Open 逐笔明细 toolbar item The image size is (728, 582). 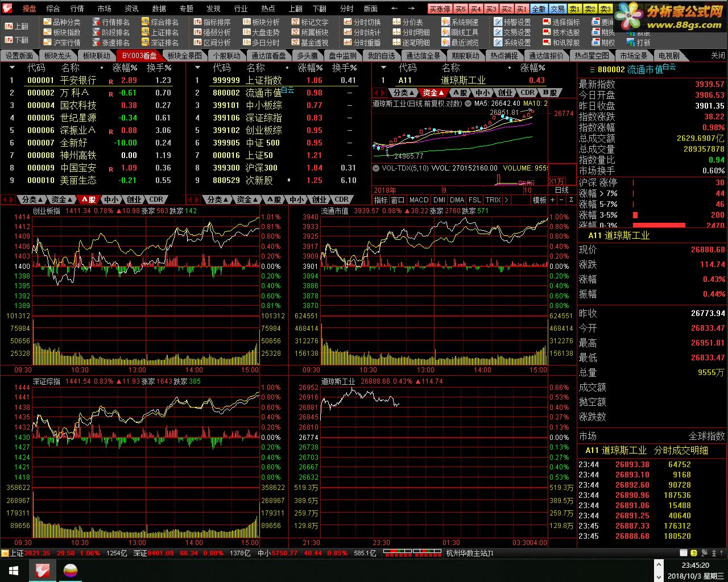point(411,43)
